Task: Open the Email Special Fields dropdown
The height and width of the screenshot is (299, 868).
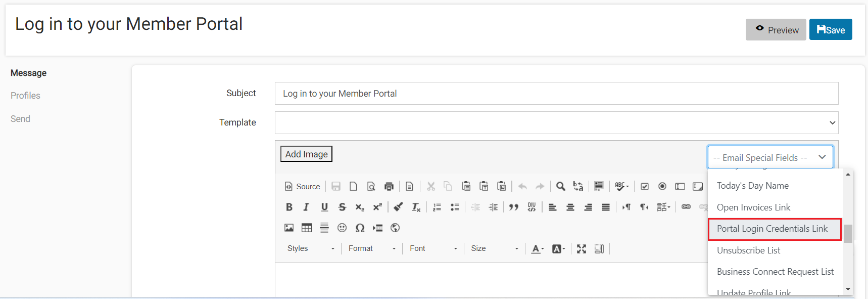Action: 770,157
